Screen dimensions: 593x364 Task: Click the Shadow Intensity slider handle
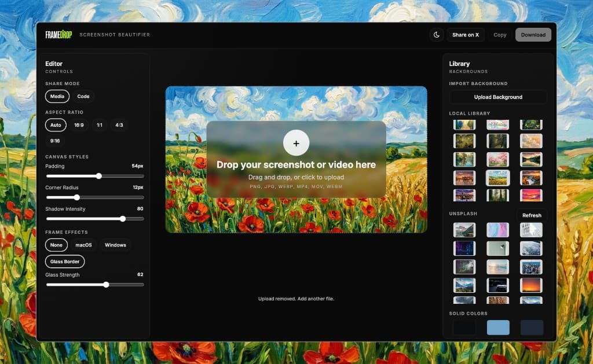click(x=123, y=219)
